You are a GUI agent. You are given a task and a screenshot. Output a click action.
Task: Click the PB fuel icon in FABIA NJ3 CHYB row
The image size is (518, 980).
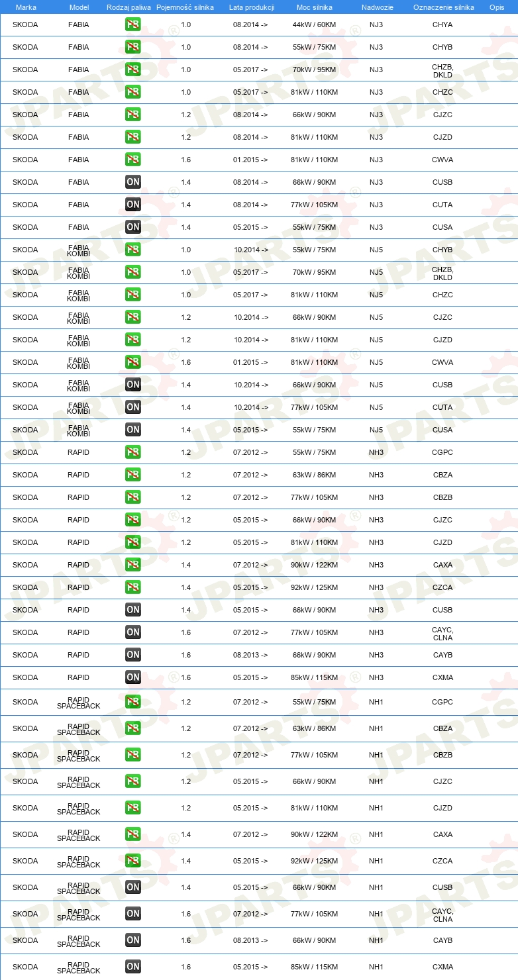[x=133, y=47]
